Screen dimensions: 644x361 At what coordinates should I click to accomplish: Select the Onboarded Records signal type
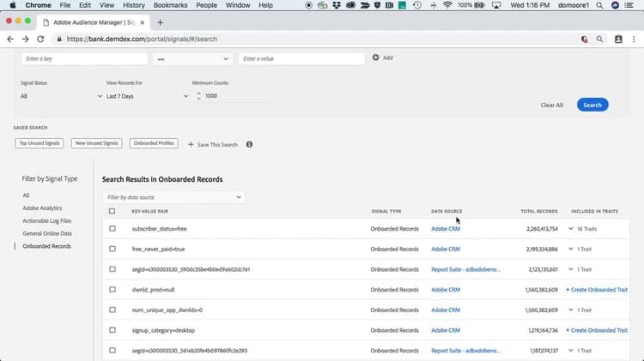47,246
